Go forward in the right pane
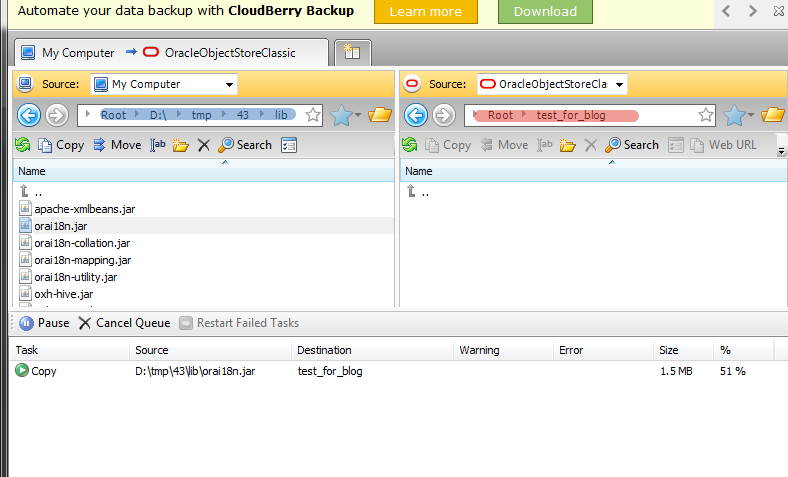The width and height of the screenshot is (788, 477). (444, 115)
